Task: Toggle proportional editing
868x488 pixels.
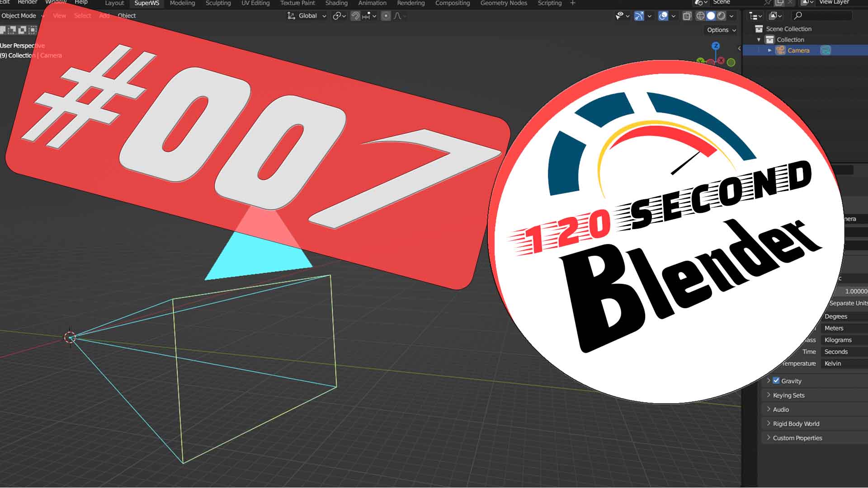Action: click(x=386, y=16)
